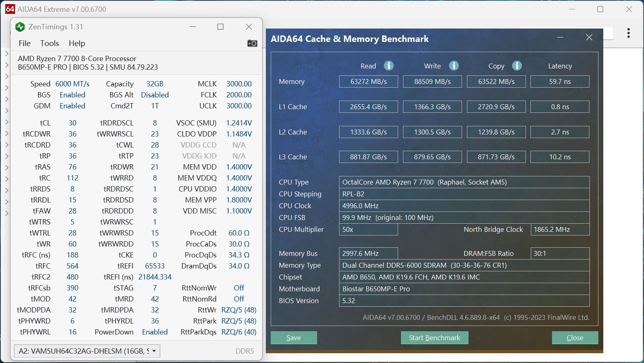Click the ZenTimings app logo icon

click(x=20, y=27)
